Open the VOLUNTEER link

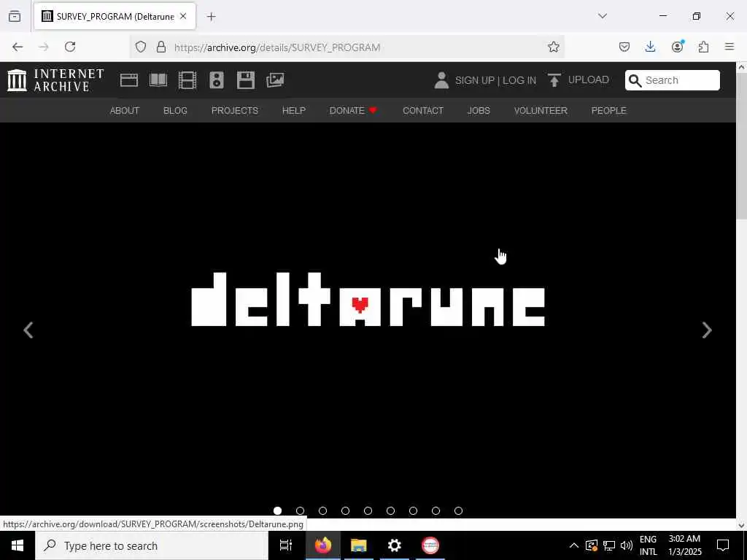[x=541, y=111]
